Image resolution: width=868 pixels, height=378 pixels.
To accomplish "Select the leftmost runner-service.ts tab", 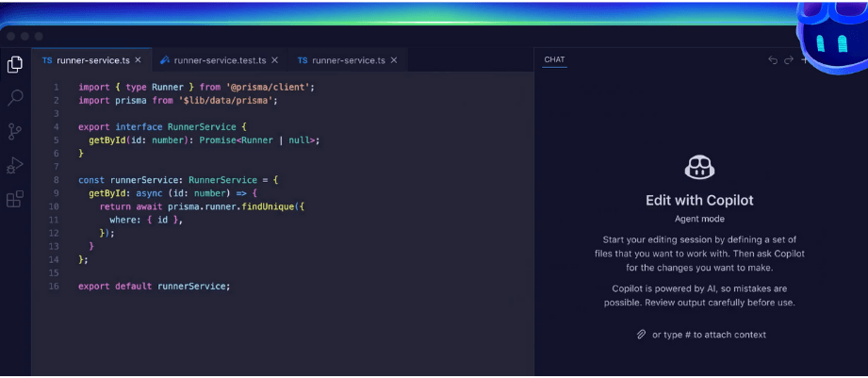I will 86,60.
